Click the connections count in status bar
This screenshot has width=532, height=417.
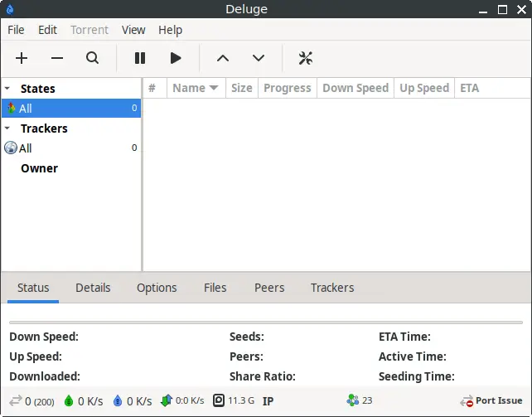pyautogui.click(x=32, y=400)
